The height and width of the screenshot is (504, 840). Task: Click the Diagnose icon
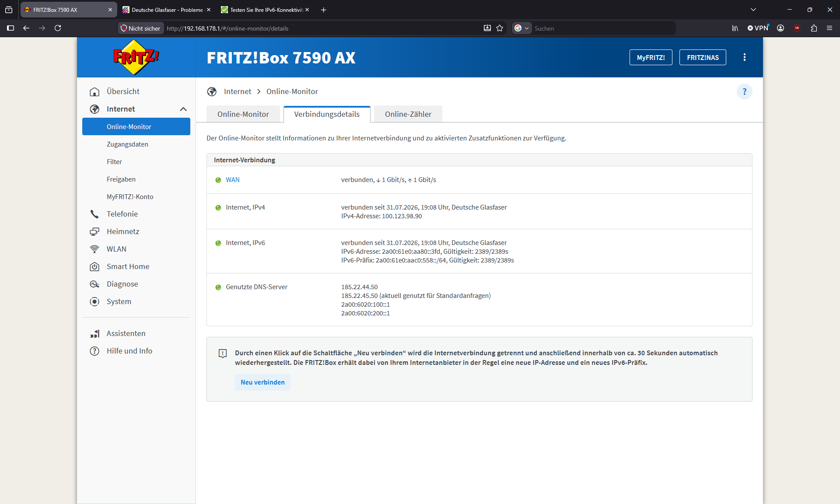(x=94, y=284)
